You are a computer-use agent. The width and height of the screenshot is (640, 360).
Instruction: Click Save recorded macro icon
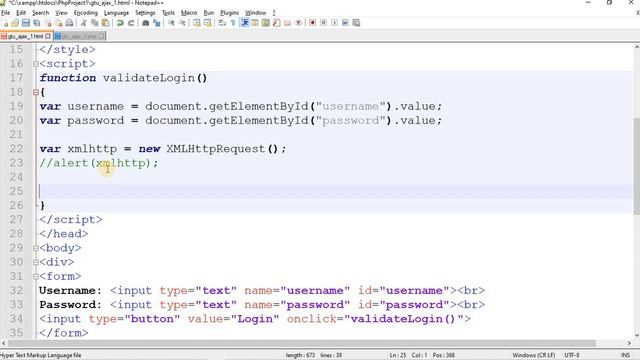356,23
